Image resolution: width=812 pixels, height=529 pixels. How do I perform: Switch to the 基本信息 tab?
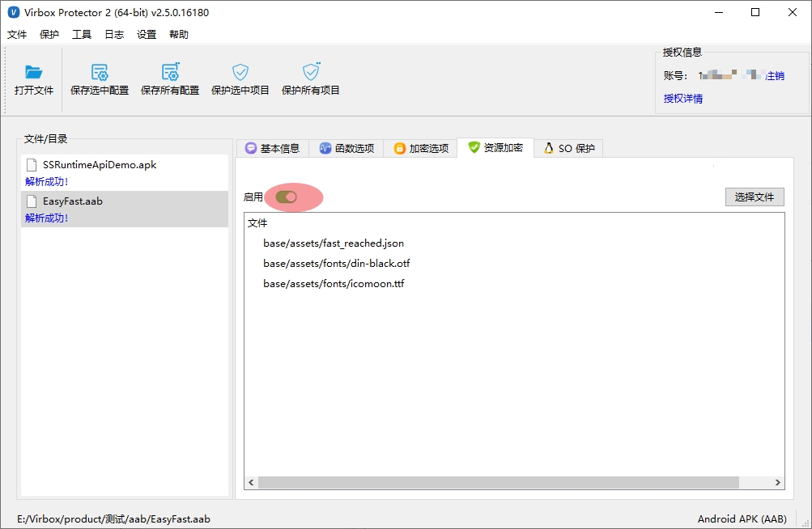click(272, 148)
